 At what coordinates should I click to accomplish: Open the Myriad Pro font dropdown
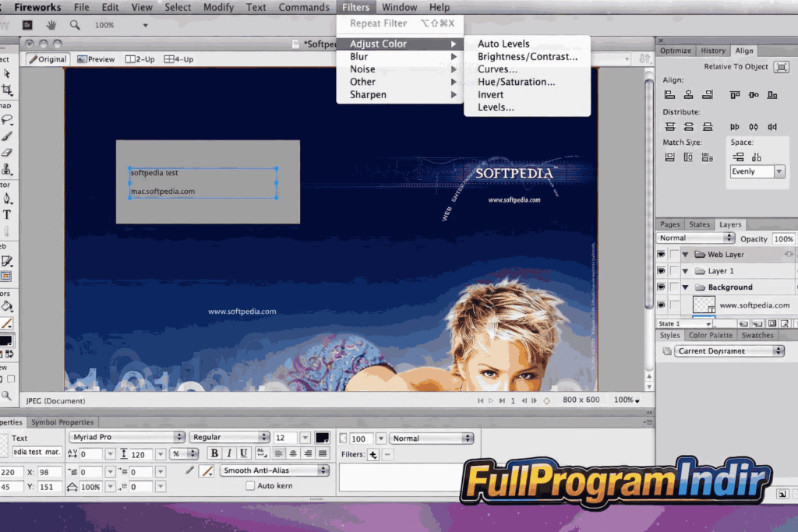127,437
